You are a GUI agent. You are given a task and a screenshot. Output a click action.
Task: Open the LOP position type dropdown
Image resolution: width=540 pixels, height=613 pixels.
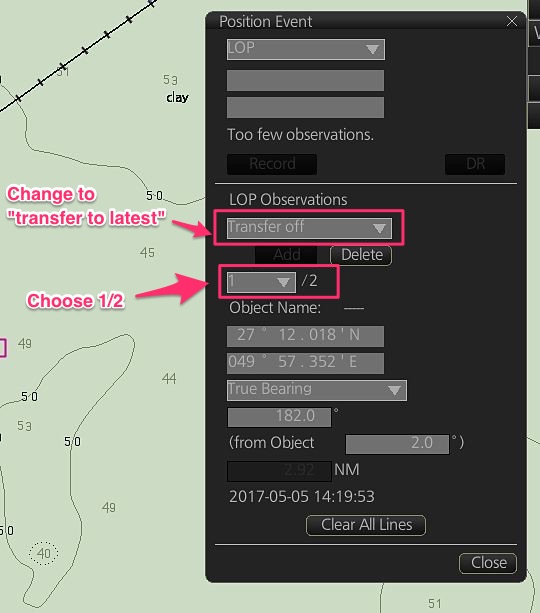(x=305, y=49)
